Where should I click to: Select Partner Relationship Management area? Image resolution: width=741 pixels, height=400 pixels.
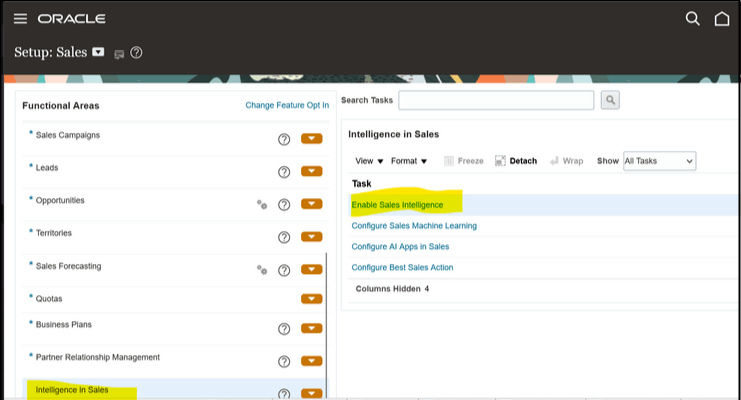[x=98, y=357]
